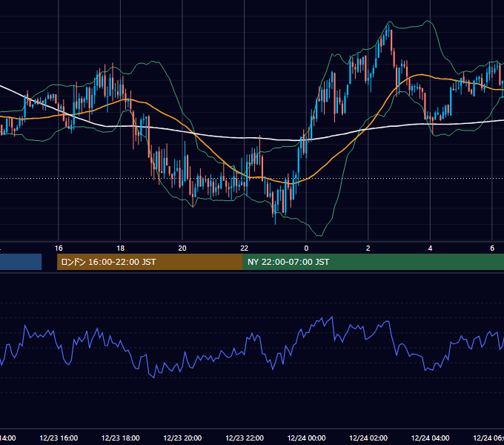Viewport: 504px width, 445px height.
Task: Click the blue session bar before ロンドン
Action: [x=21, y=262]
